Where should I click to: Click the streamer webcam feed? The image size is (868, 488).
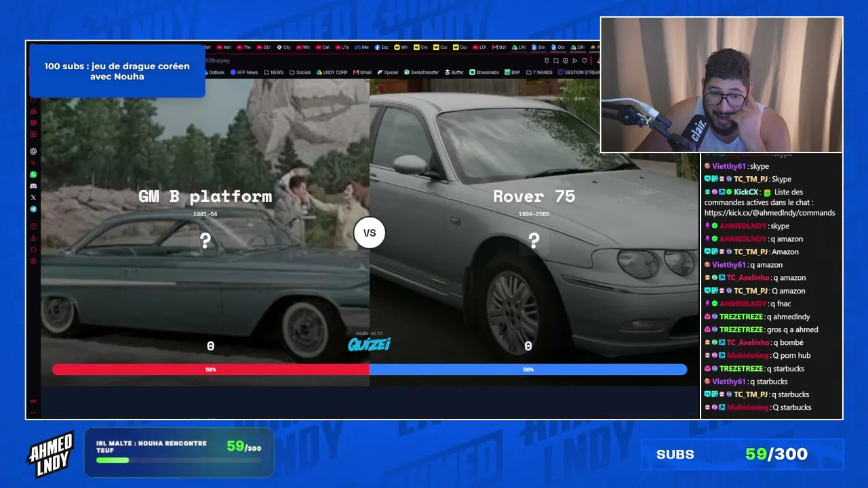coord(722,85)
